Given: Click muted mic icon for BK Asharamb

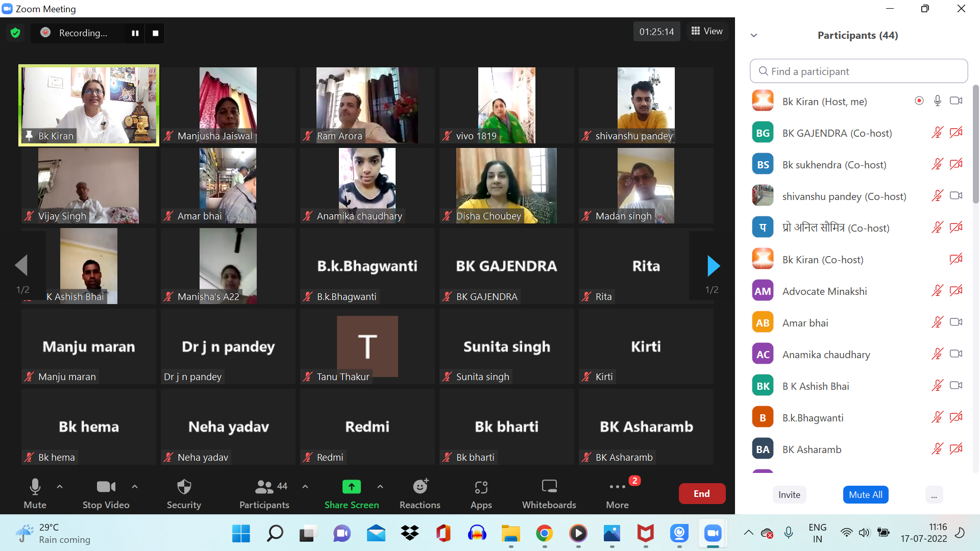Looking at the screenshot, I should pos(938,449).
